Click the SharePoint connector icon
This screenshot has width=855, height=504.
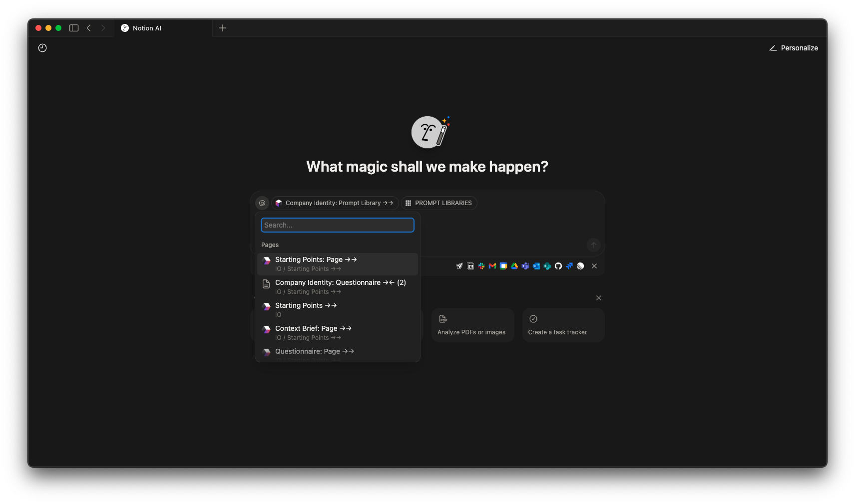547,266
